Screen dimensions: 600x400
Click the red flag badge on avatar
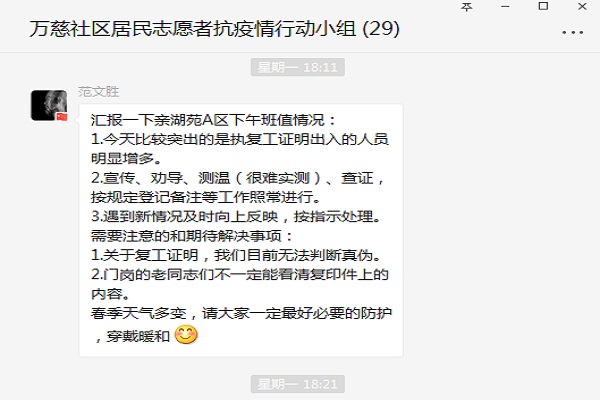[x=62, y=117]
